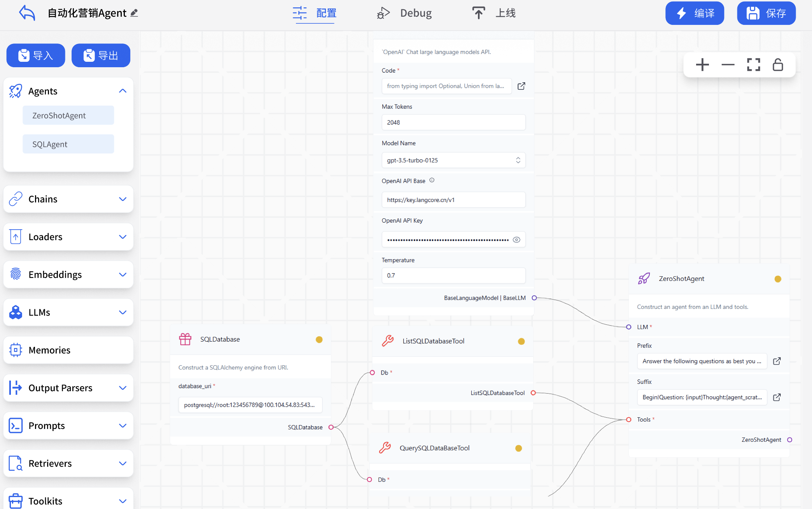The image size is (812, 509).
Task: Click the 保存 save button
Action: pyautogui.click(x=766, y=13)
